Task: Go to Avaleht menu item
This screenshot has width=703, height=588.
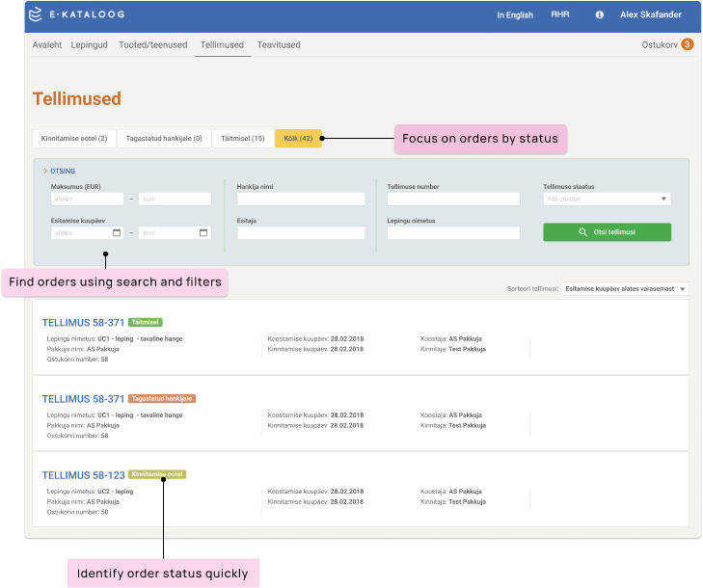Action: pyautogui.click(x=47, y=44)
